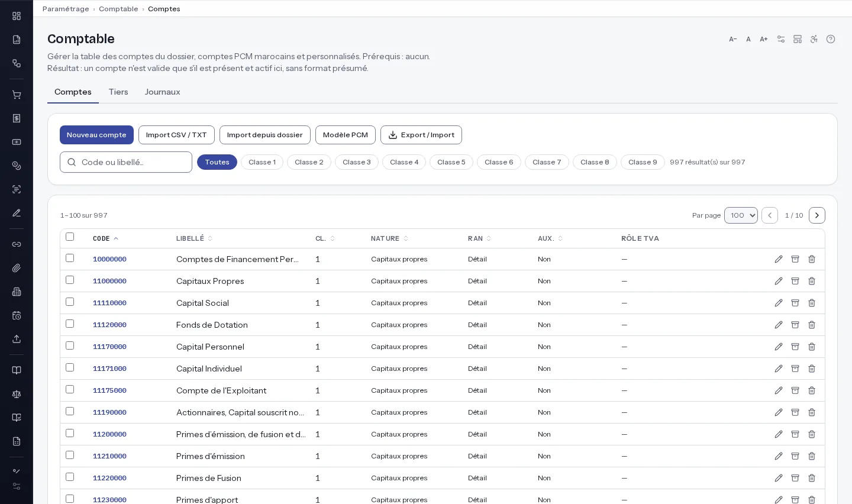This screenshot has height=504, width=852.
Task: Sort table by RAN column
Action: [479, 238]
